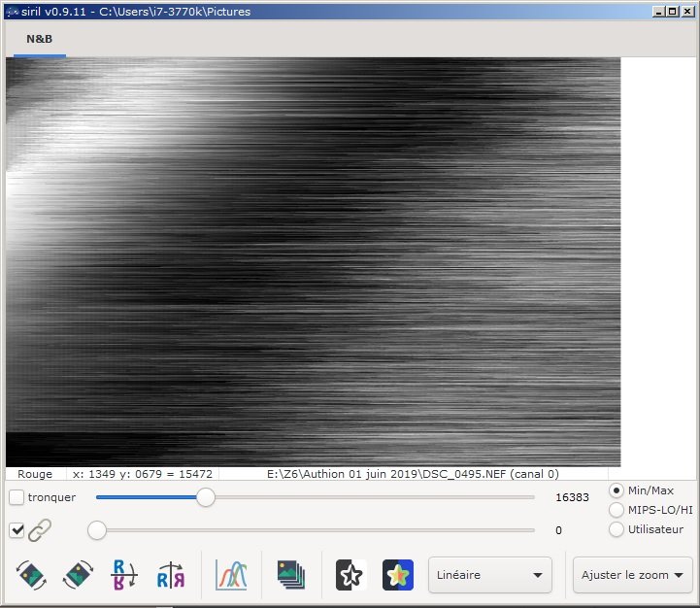Viewport: 700px width, 608px height.
Task: Maximize the siril window
Action: click(672, 12)
